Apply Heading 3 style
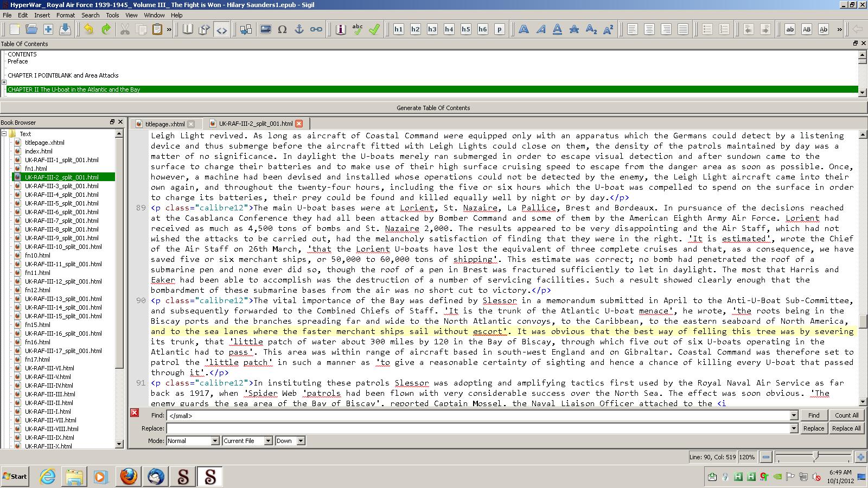Image resolution: width=868 pixels, height=488 pixels. [432, 29]
